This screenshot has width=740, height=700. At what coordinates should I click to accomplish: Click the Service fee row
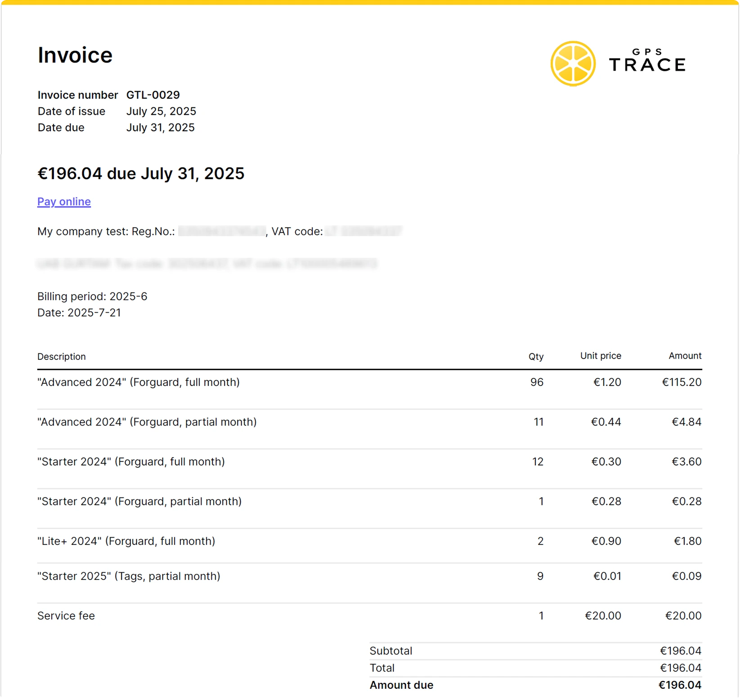66,615
